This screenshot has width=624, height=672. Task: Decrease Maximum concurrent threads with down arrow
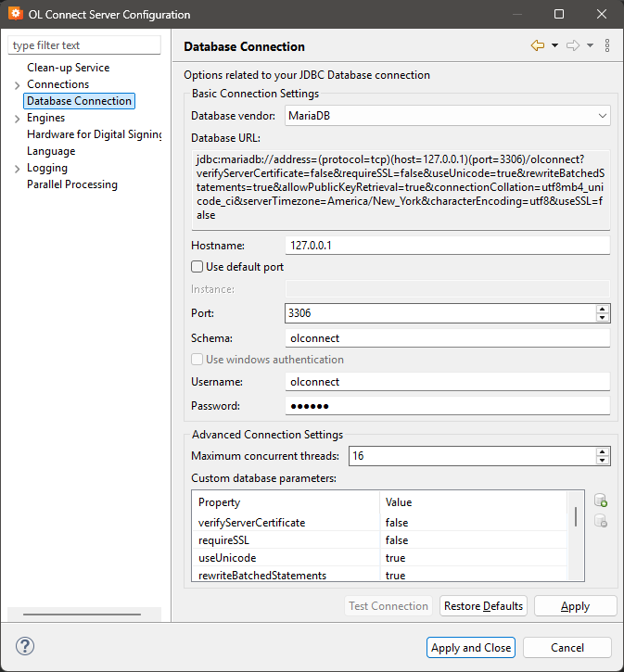click(603, 460)
